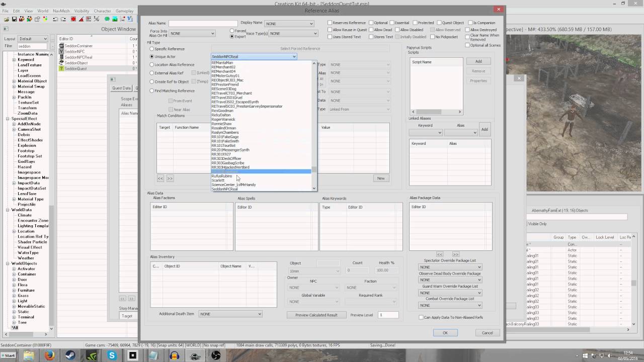Open Skype from the taskbar
Viewport: 644px width, 362px height.
[112, 355]
